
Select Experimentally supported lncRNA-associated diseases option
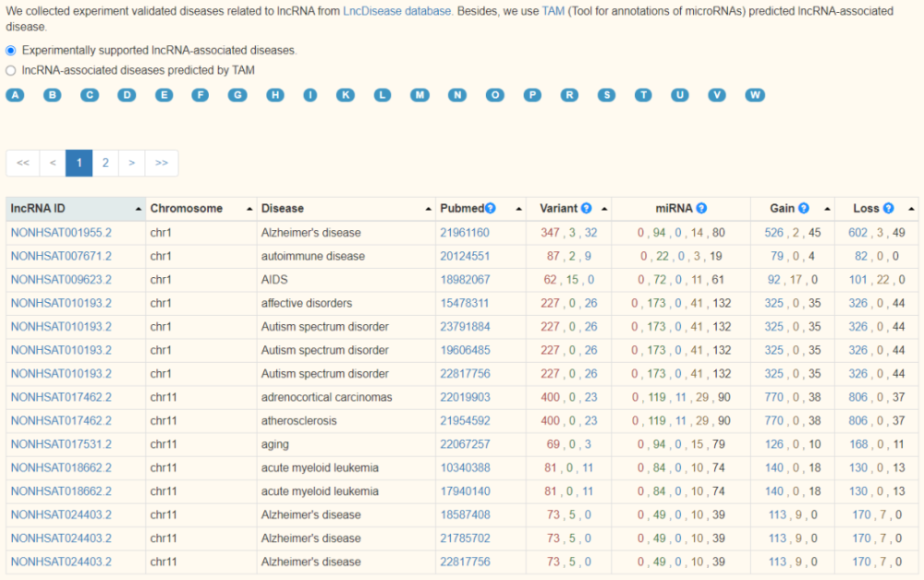(x=11, y=51)
